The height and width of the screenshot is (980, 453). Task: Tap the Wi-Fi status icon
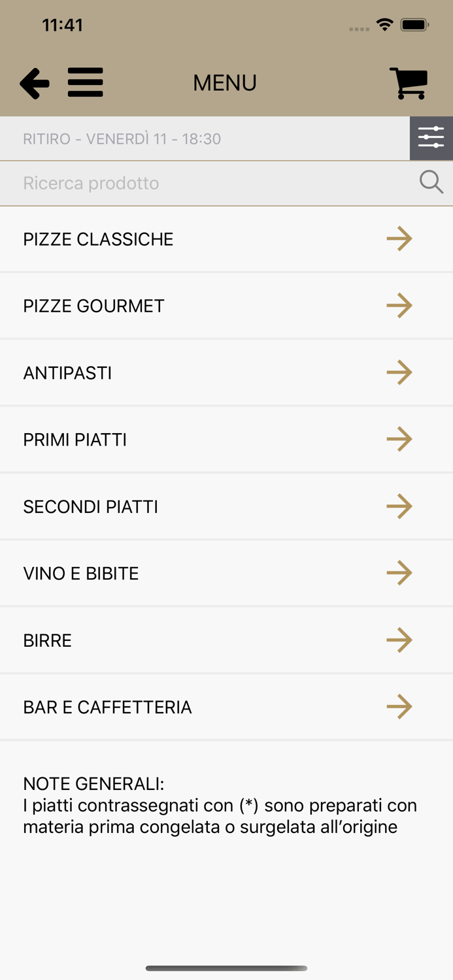pyautogui.click(x=384, y=24)
